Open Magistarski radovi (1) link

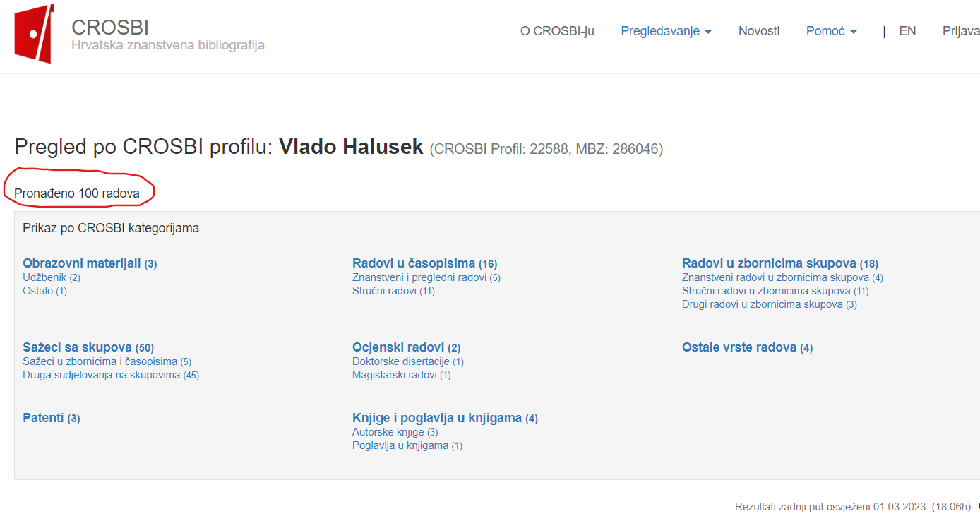point(401,375)
